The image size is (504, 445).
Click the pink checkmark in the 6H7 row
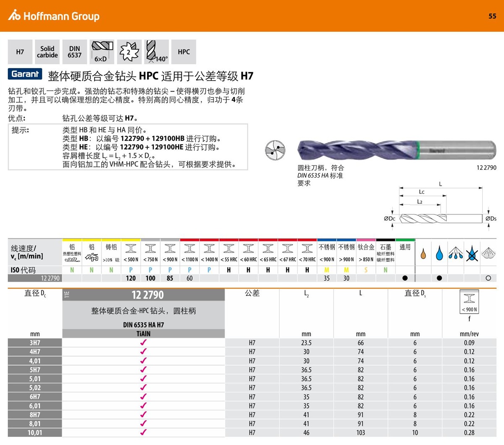(x=143, y=397)
